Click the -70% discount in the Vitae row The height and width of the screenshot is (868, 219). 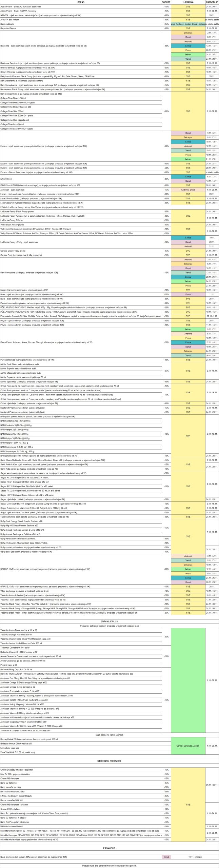[x=166, y=591]
